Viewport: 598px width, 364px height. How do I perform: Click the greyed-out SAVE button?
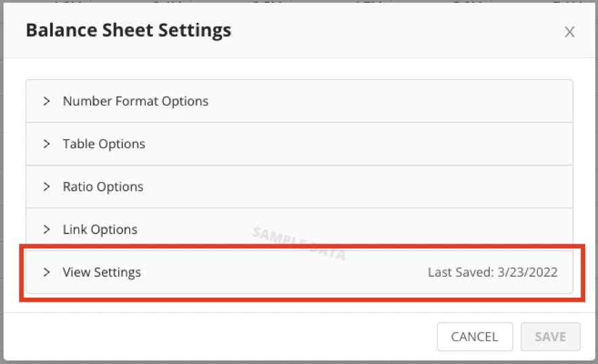[551, 336]
